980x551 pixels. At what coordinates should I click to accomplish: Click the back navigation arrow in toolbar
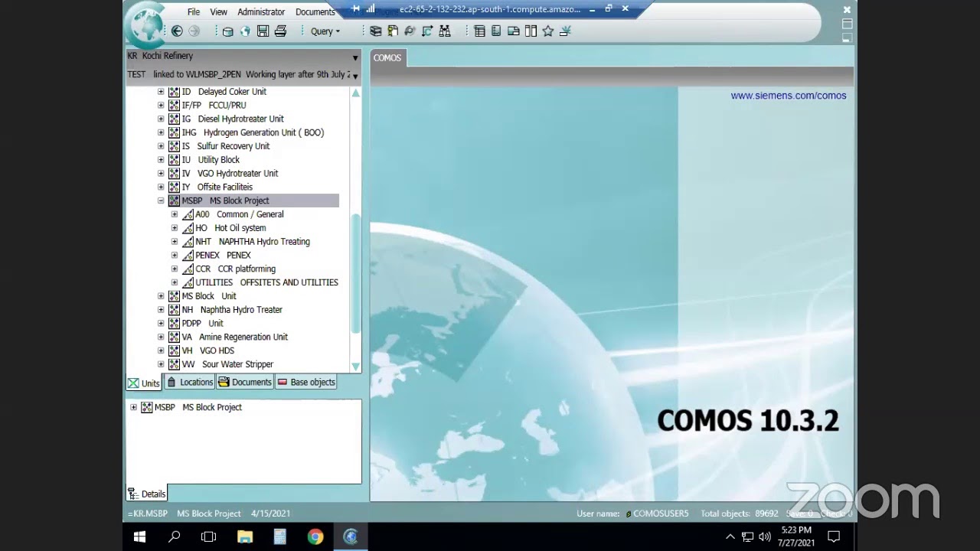[177, 31]
